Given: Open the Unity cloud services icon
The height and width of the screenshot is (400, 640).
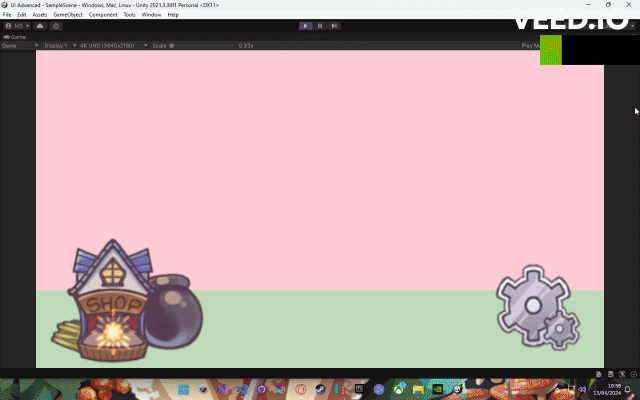Looking at the screenshot, I should 40,26.
